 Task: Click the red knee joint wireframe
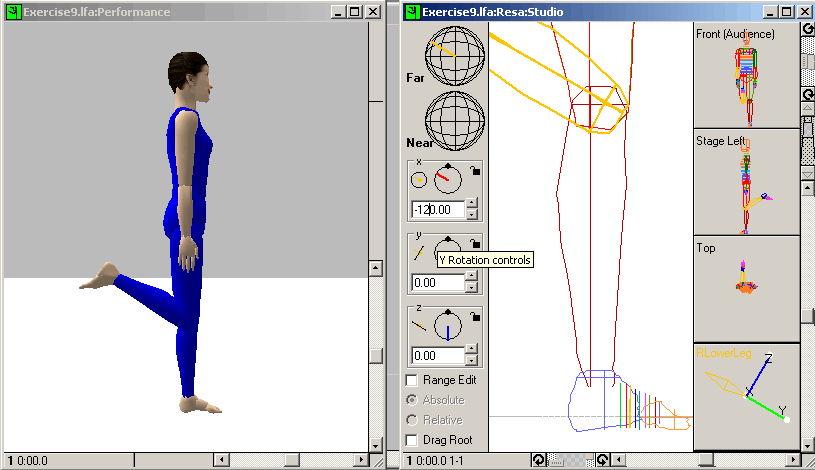tap(598, 107)
